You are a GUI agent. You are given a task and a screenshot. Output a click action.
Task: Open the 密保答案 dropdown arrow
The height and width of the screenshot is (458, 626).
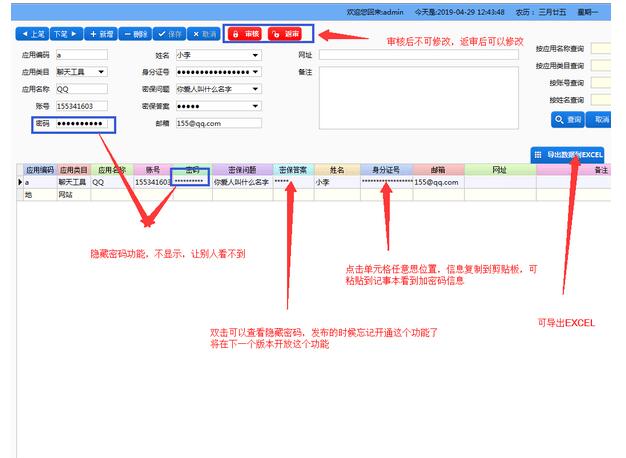pyautogui.click(x=257, y=106)
